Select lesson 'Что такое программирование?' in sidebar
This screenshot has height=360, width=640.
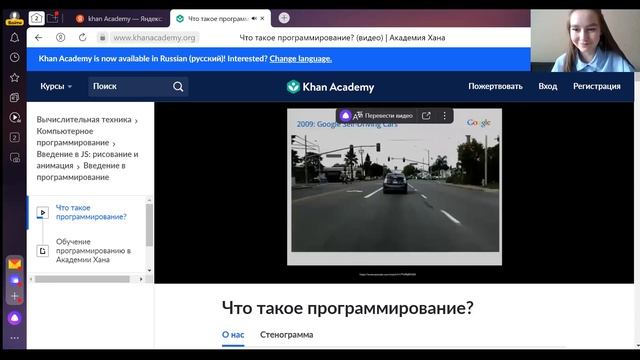(91, 212)
